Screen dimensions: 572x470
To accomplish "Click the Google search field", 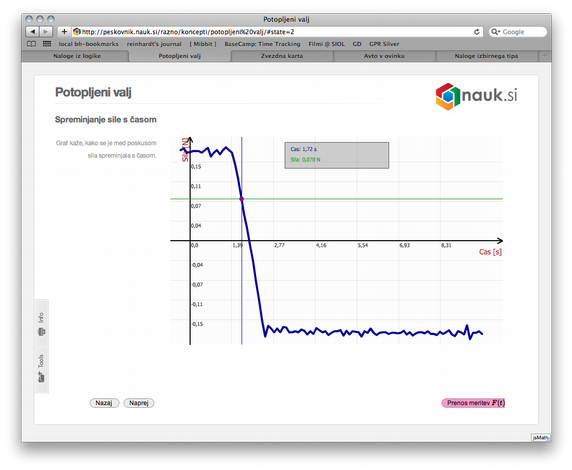I will [x=518, y=32].
